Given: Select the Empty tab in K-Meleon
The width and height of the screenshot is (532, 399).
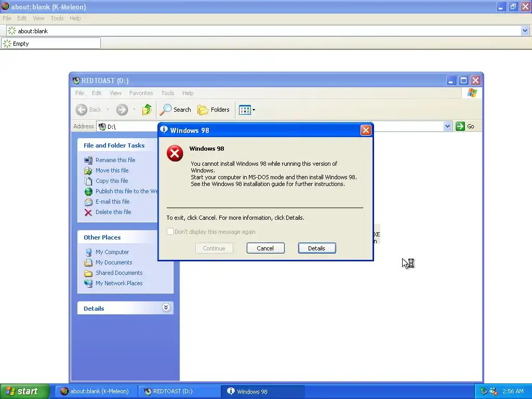Looking at the screenshot, I should pyautogui.click(x=51, y=44).
